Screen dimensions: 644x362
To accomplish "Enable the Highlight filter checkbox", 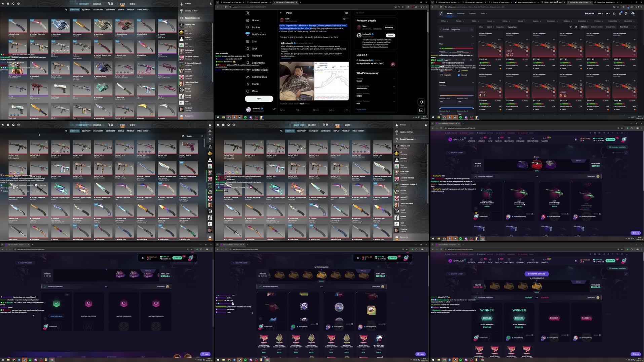I will tap(441, 75).
